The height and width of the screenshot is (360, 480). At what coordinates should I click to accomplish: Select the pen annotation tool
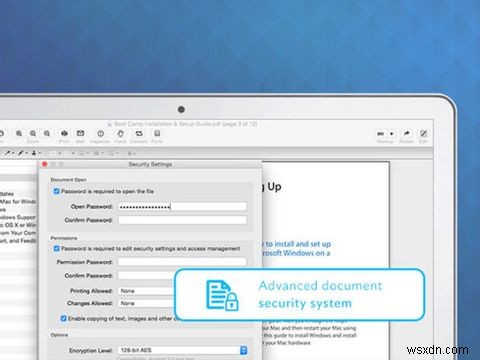[7, 153]
